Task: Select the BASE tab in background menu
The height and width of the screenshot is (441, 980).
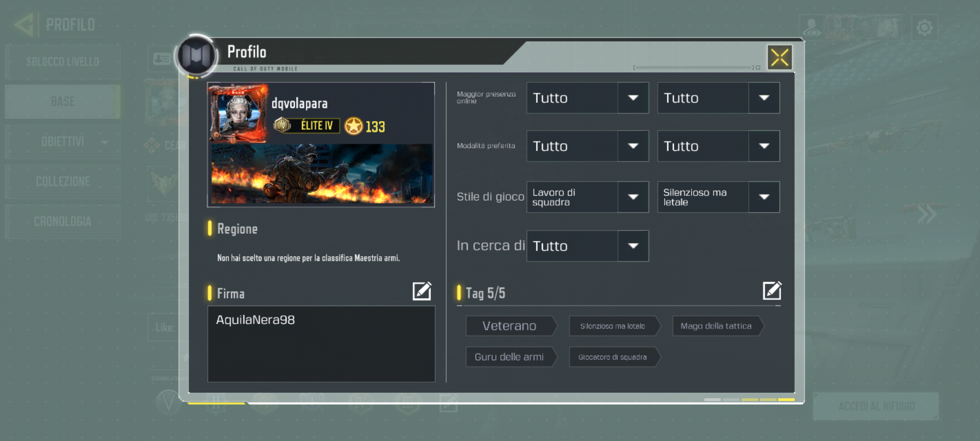Action: [x=63, y=102]
